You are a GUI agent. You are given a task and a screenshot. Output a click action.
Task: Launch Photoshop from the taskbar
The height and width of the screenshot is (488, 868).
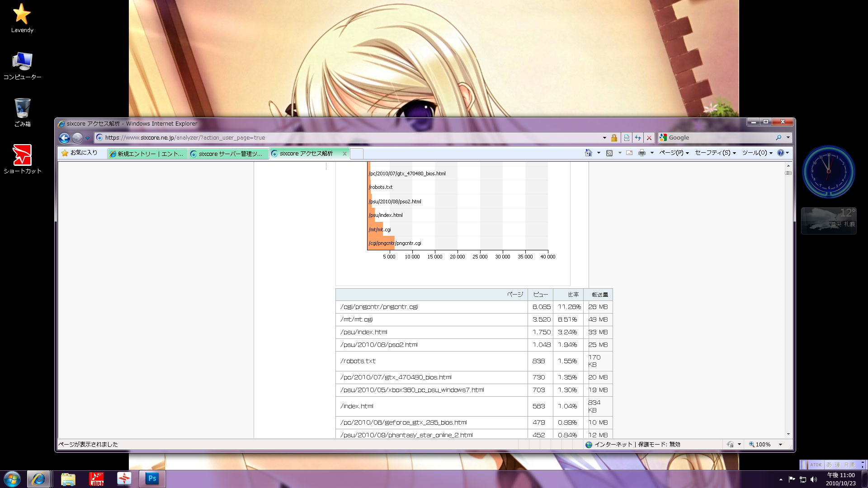tap(152, 479)
